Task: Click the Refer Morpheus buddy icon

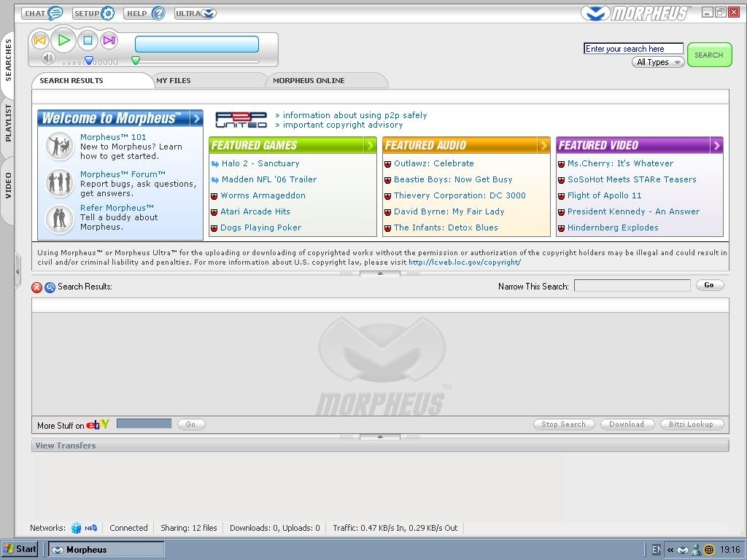Action: click(60, 219)
